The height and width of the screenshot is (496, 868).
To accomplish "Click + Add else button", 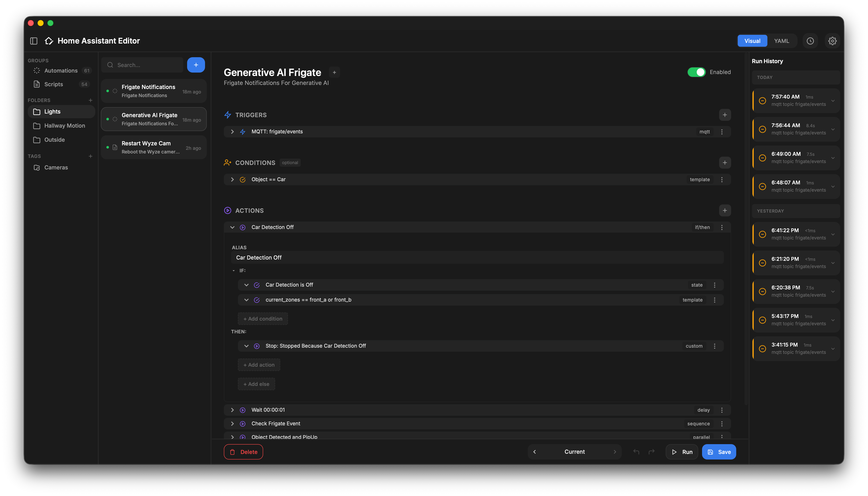I will (x=256, y=384).
